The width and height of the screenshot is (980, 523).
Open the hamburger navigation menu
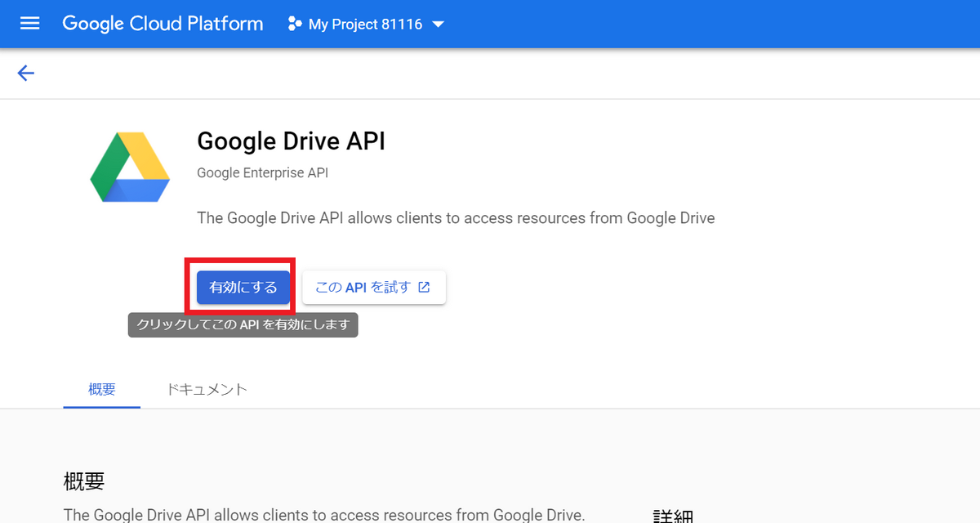[x=29, y=24]
